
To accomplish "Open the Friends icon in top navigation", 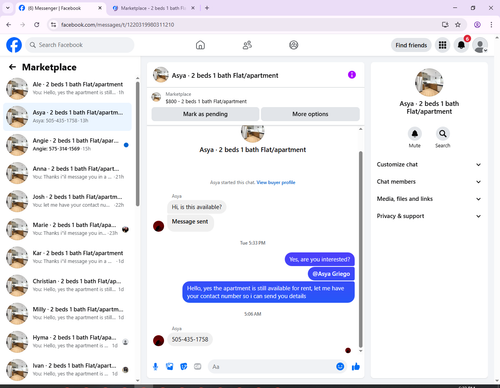I will point(247,45).
